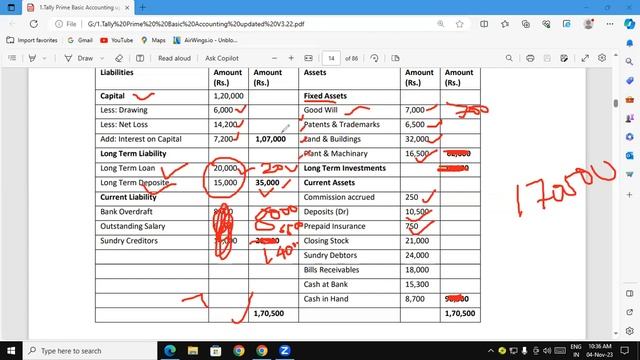Image resolution: width=640 pixels, height=360 pixels.
Task: Click the Save as icon with pencil
Action: pos(564,58)
